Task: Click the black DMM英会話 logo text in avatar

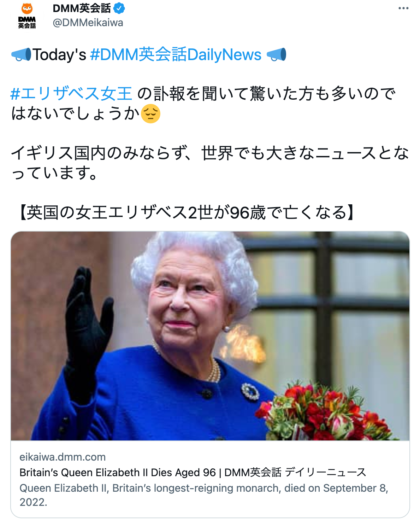Action: [x=27, y=22]
